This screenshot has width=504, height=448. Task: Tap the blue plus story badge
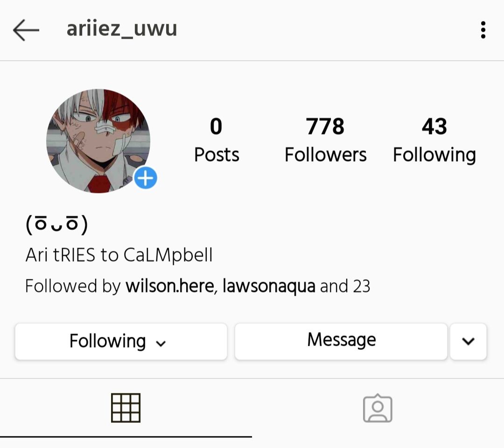click(145, 178)
